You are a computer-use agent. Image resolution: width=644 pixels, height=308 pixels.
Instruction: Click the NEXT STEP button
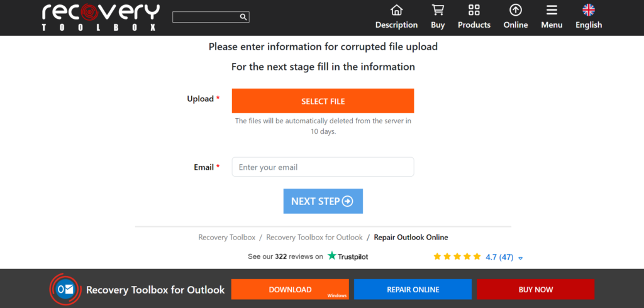323,201
